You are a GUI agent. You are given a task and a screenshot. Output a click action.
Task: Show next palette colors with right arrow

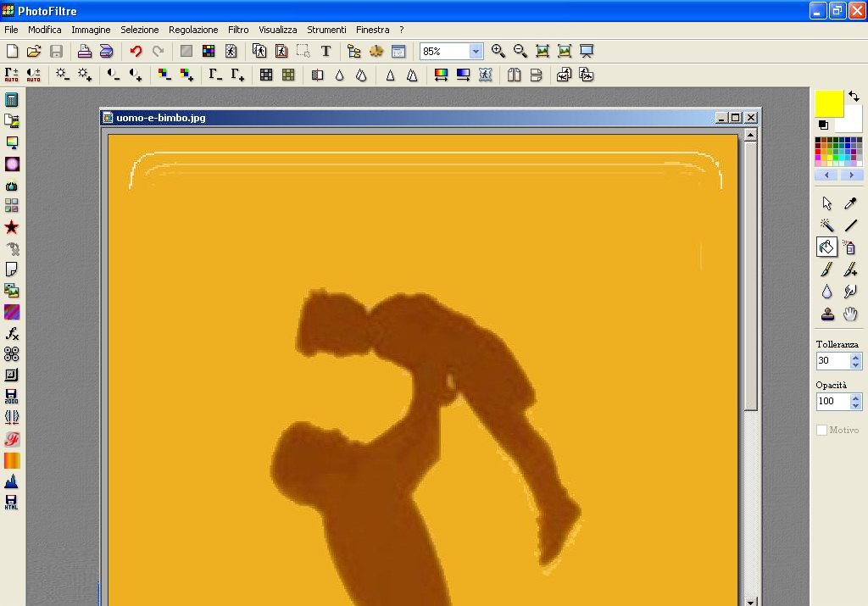click(x=851, y=175)
